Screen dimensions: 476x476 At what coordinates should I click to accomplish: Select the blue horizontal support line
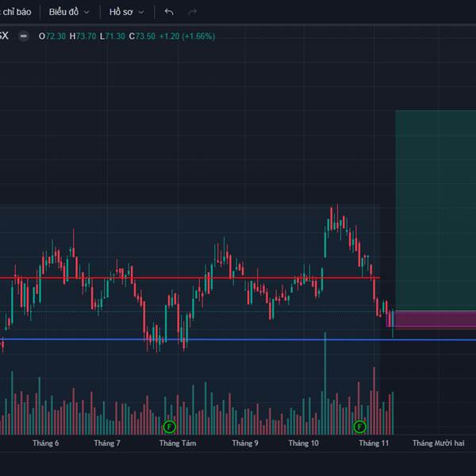(238, 339)
